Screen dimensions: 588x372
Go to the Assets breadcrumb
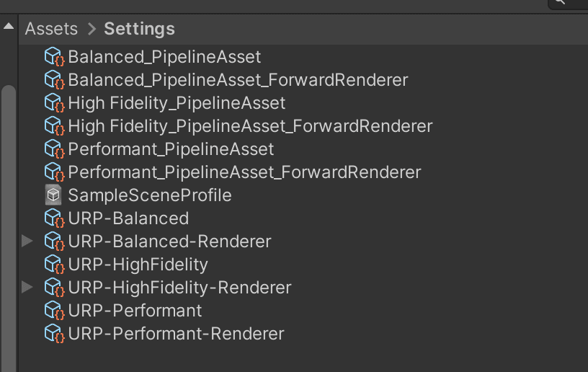coord(51,29)
